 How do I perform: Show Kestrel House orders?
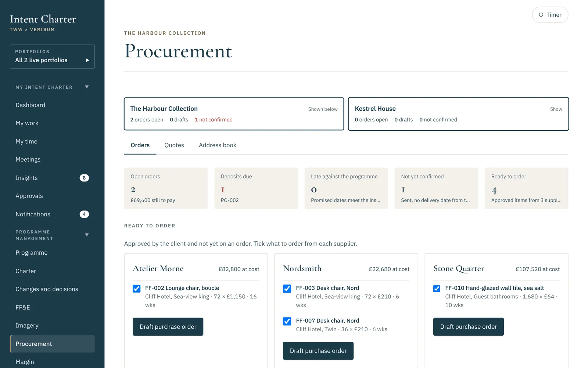458,114
